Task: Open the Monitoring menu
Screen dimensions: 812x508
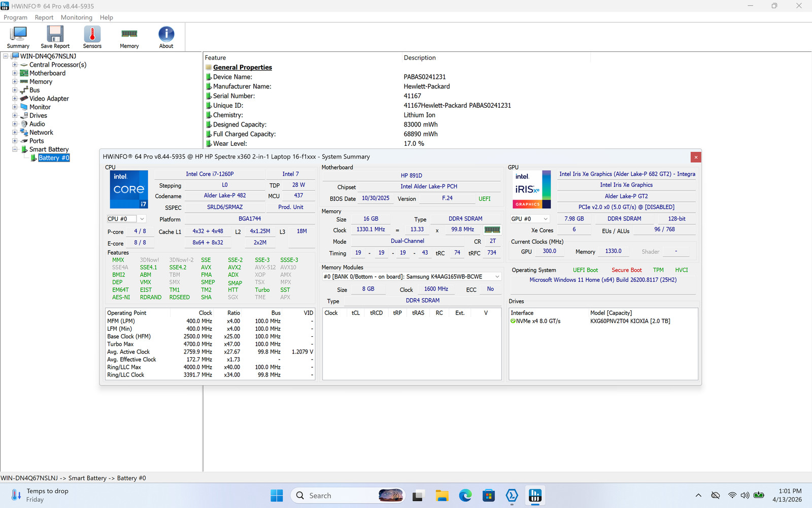Action: [x=77, y=17]
